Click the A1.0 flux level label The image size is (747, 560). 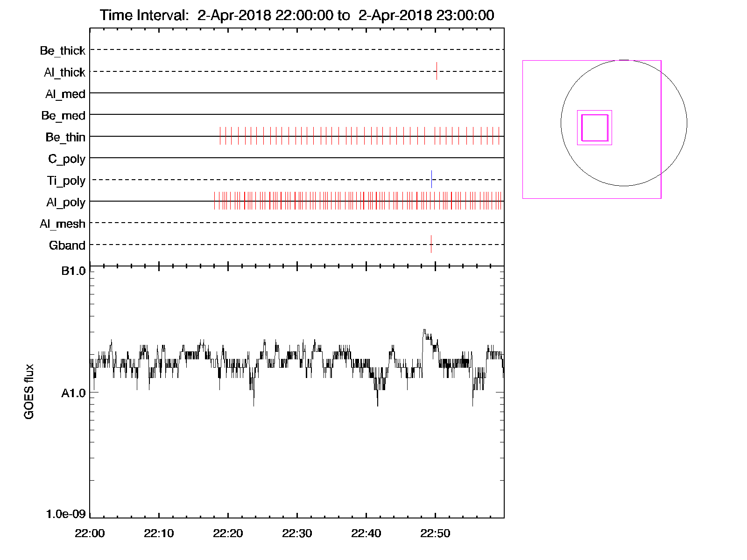click(73, 393)
